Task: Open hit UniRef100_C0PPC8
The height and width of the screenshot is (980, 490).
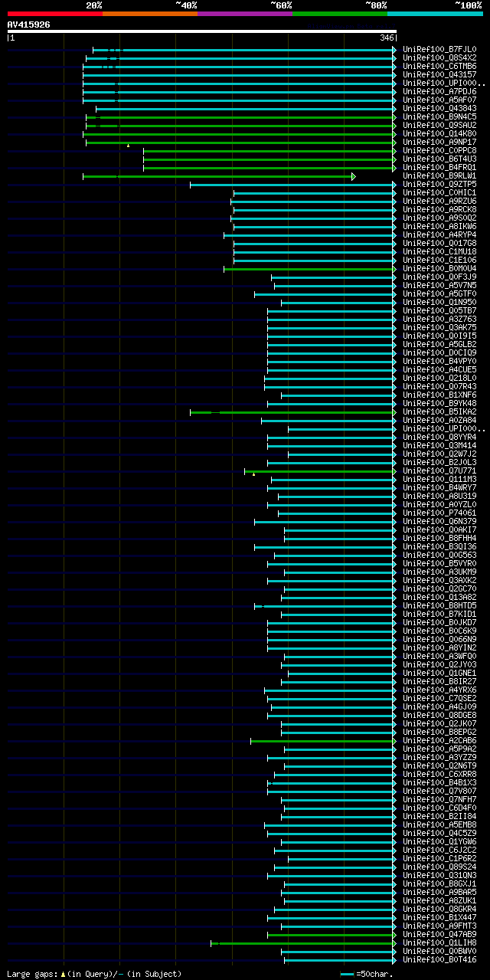Action: pos(439,150)
